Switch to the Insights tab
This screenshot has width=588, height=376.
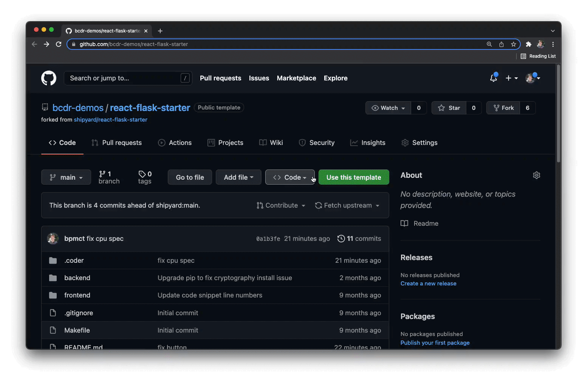[368, 143]
